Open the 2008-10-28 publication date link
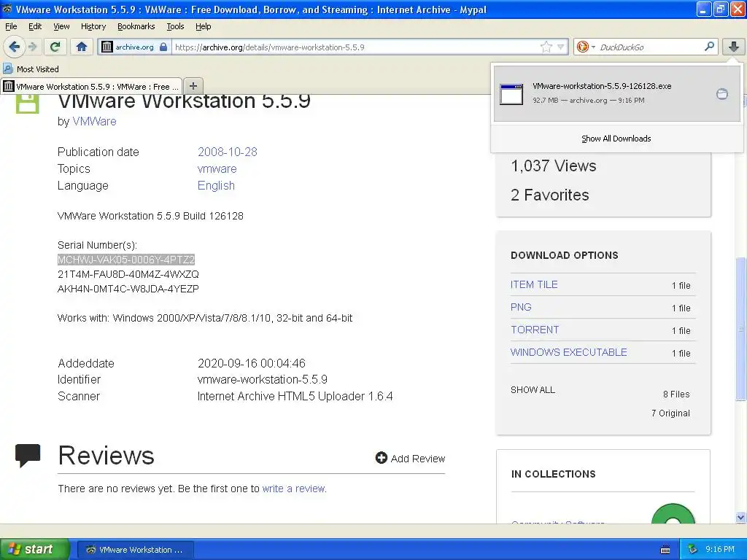Viewport: 747px width, 560px height. point(228,152)
